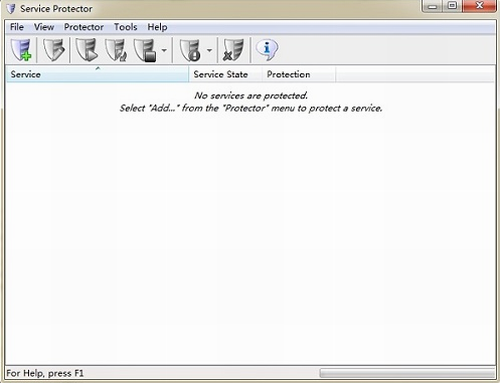
Task: Sort by the Service column header
Action: click(97, 74)
